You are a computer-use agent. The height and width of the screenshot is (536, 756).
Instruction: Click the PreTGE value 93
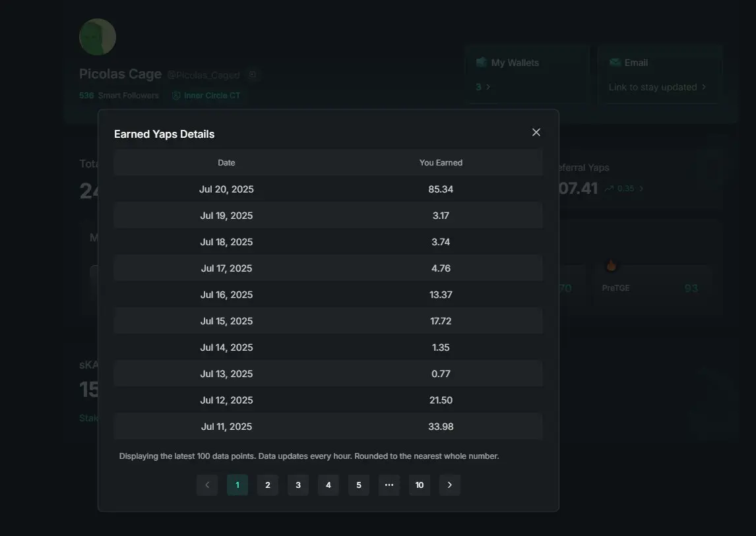[691, 288]
